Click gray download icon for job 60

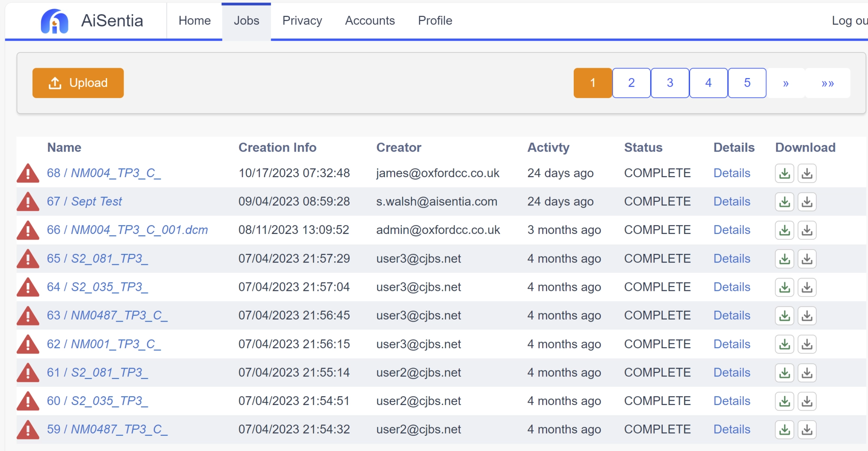[807, 401]
